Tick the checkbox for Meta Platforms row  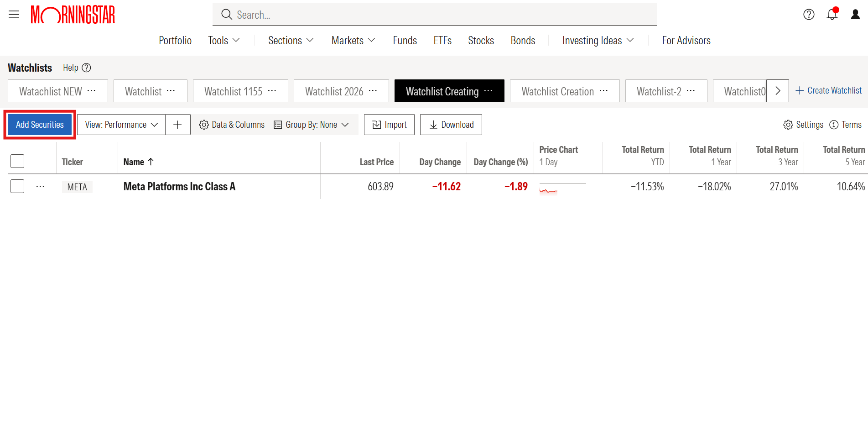tap(17, 186)
